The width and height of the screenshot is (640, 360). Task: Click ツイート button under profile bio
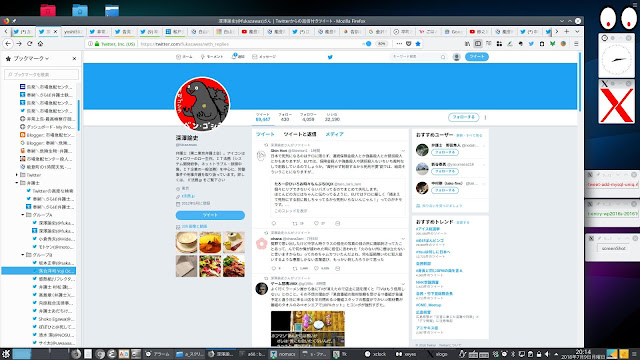pos(210,215)
